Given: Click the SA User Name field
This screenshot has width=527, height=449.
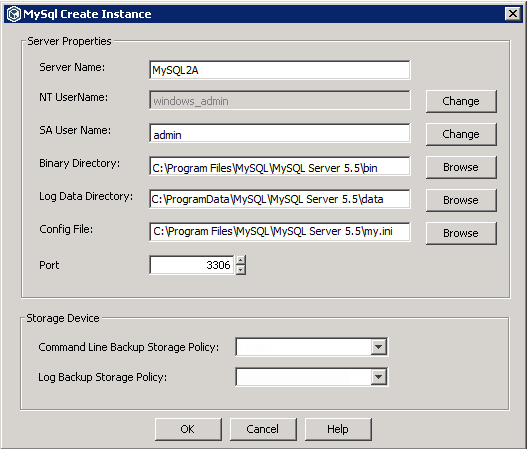Looking at the screenshot, I should pos(280,133).
